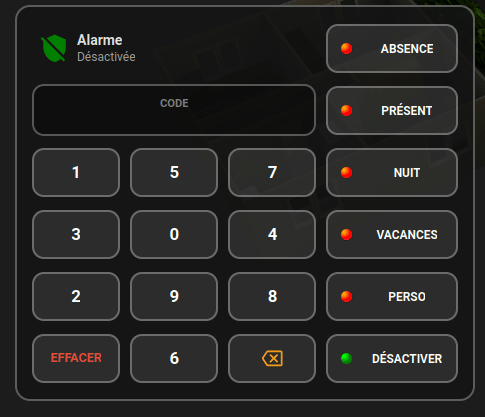Click the orange backspace delete icon
Viewport: 485px width, 417px height.
(272, 358)
